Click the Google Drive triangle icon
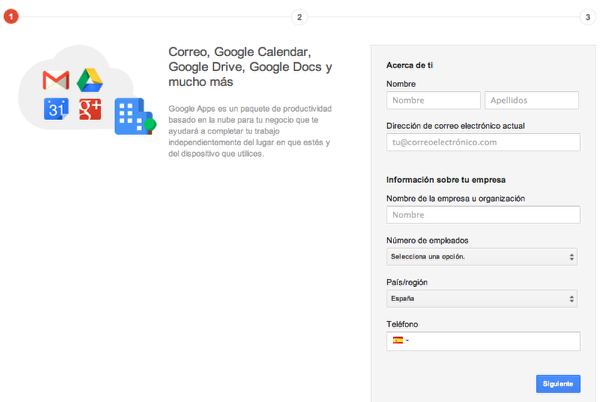Image resolution: width=600 pixels, height=402 pixels. click(91, 80)
